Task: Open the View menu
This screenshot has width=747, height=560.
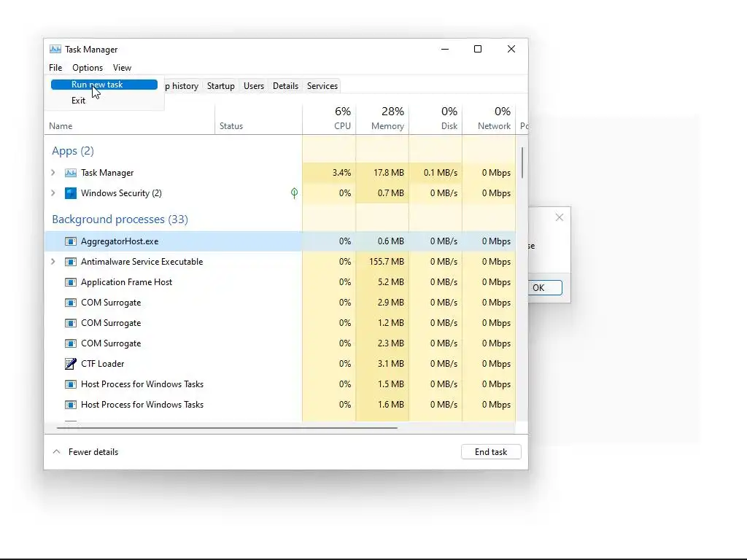Action: [x=122, y=68]
